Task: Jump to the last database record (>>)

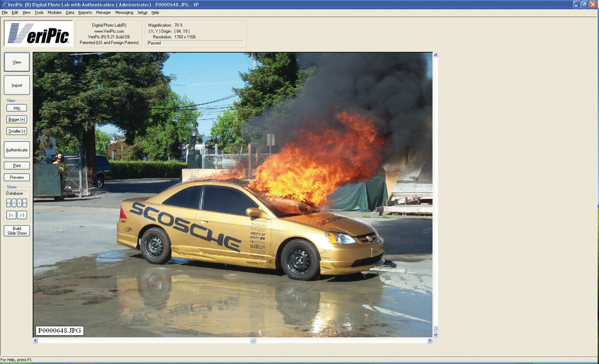Action: (25, 203)
